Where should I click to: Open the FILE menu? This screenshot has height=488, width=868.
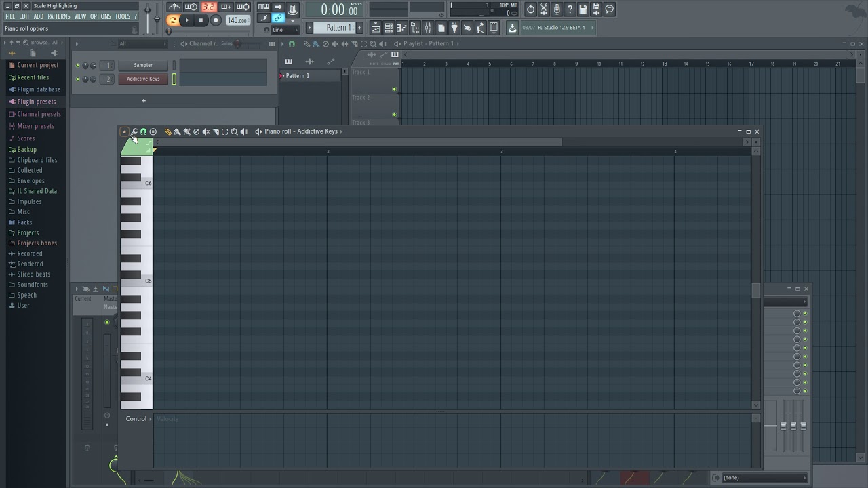[10, 16]
